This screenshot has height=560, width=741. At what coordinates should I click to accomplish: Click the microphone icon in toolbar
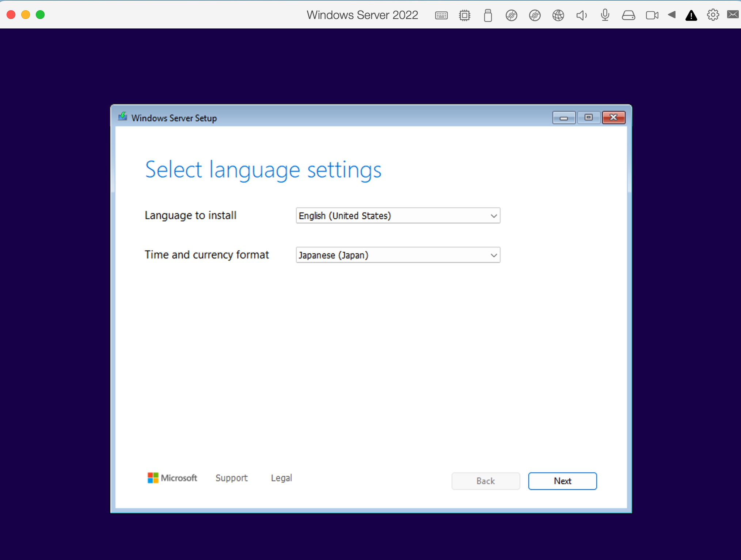[605, 15]
